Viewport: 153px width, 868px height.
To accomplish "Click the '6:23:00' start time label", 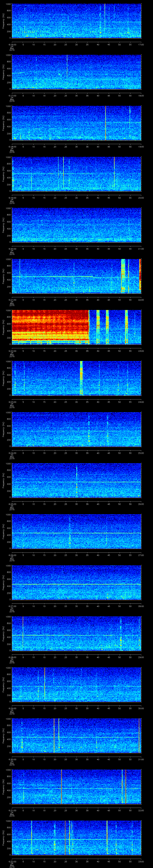I will (12, 402).
